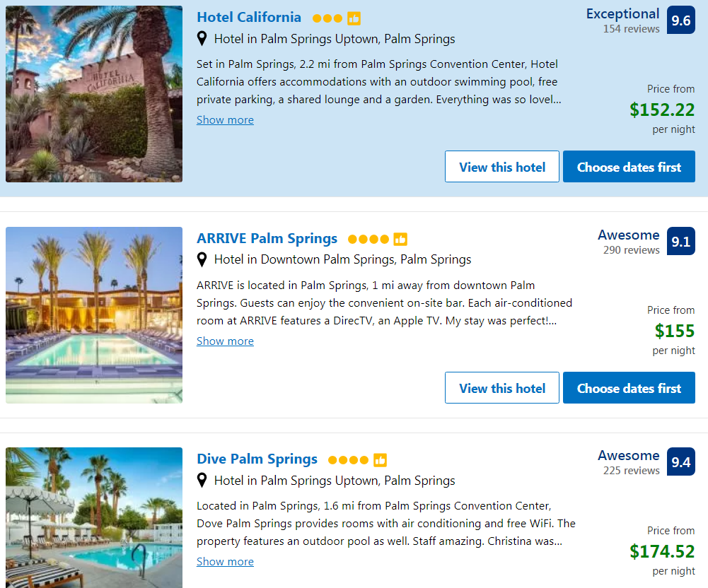Click the location pin icon for Dive Palm Springs
This screenshot has height=588, width=708.
203,480
